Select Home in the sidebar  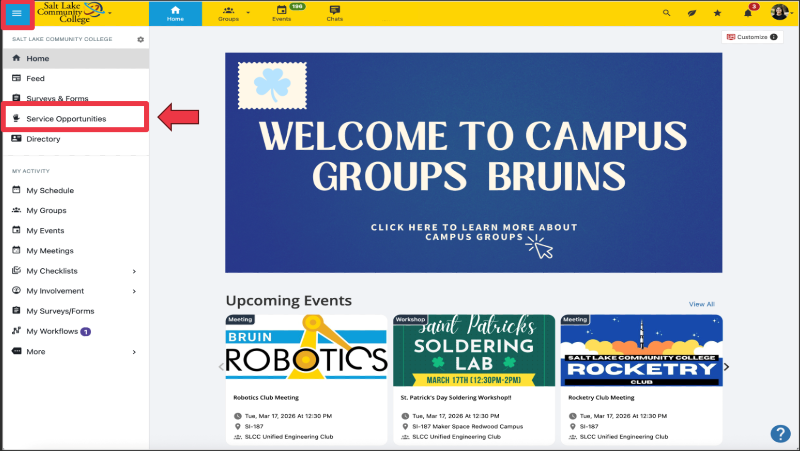[76, 58]
